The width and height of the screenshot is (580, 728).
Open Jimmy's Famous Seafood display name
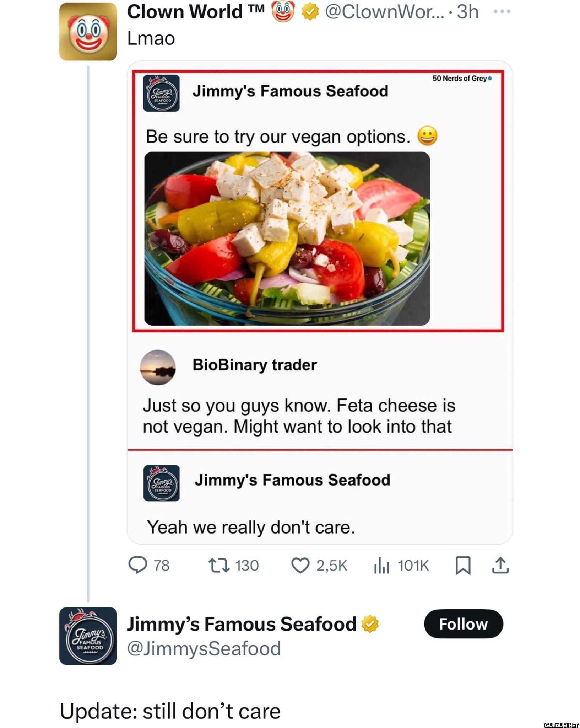(242, 624)
